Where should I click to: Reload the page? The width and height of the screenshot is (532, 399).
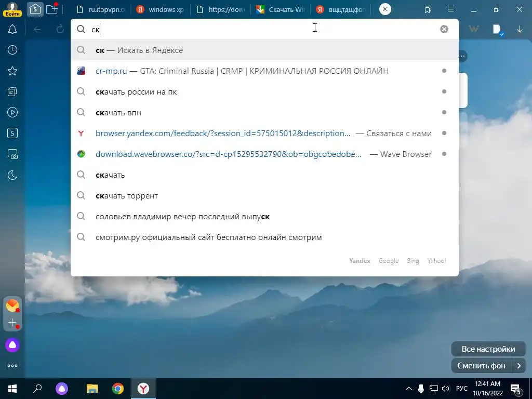(x=60, y=29)
